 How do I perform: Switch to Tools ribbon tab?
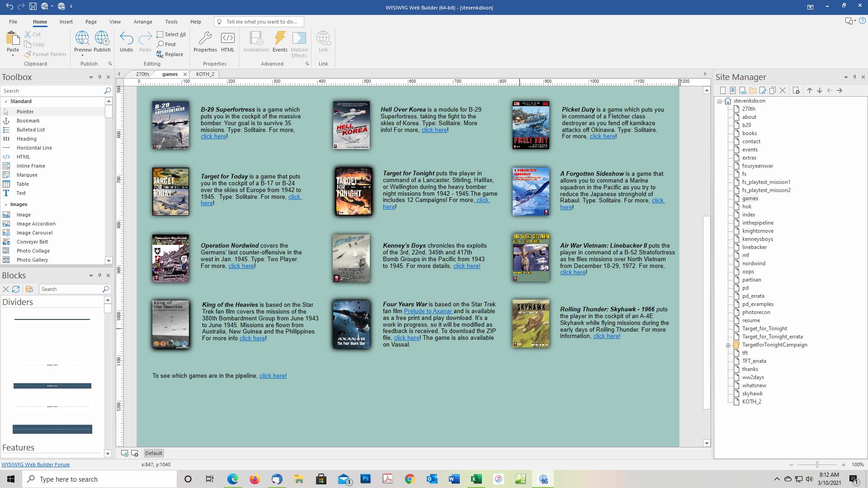[x=171, y=22]
